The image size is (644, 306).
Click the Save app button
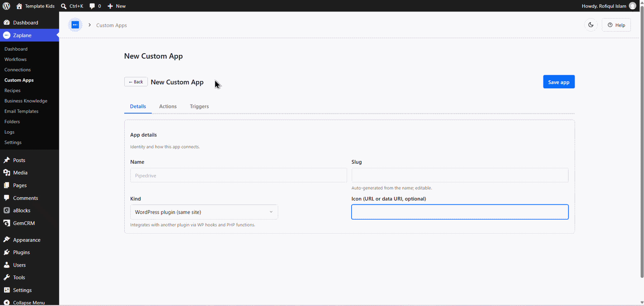558,82
